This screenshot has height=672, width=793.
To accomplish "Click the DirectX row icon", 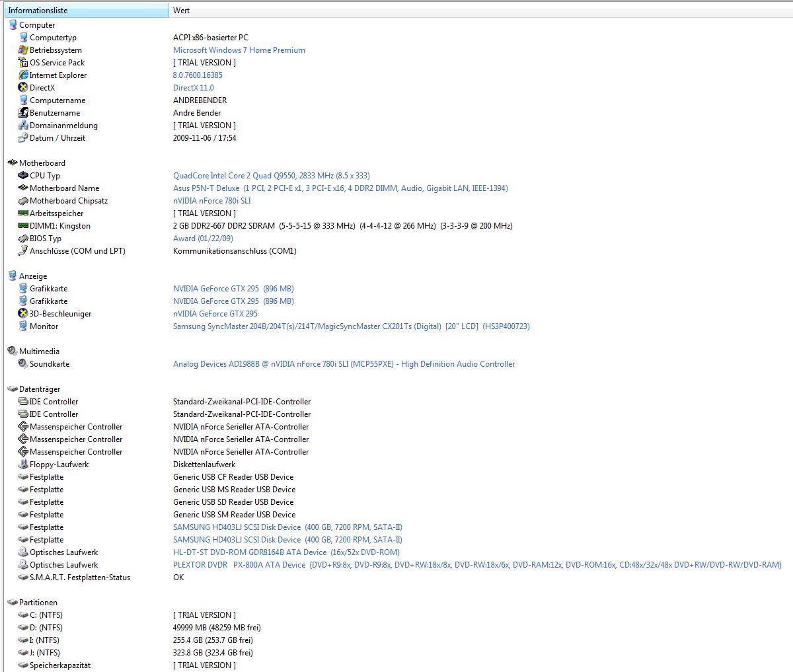I will [23, 88].
